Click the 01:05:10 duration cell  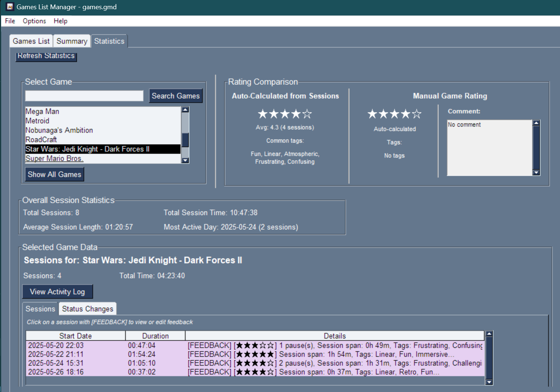142,363
